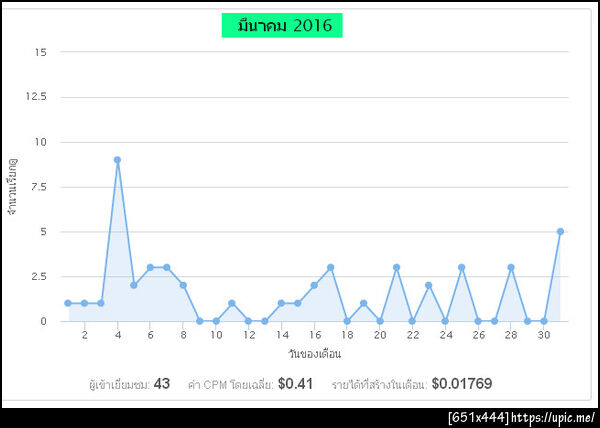Click the data point for day 2

[85, 303]
